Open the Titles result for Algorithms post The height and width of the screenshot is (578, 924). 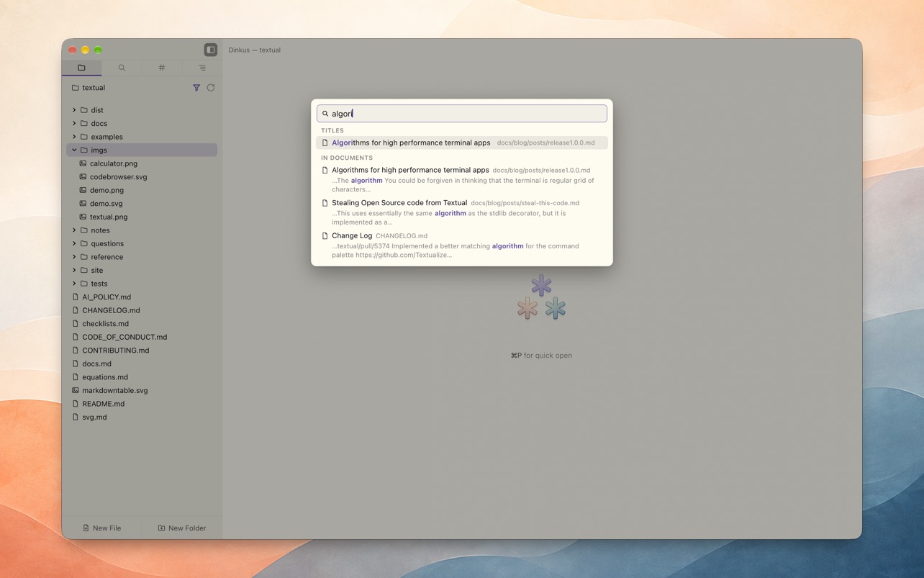pyautogui.click(x=462, y=143)
